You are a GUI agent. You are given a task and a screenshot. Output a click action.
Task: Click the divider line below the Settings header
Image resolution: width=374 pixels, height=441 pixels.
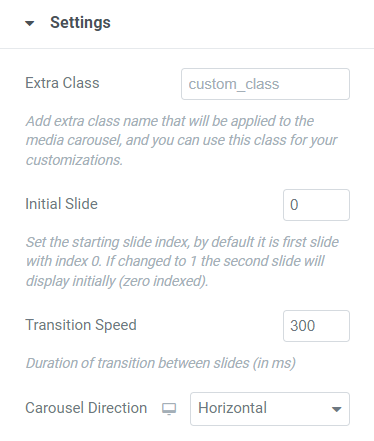[187, 49]
